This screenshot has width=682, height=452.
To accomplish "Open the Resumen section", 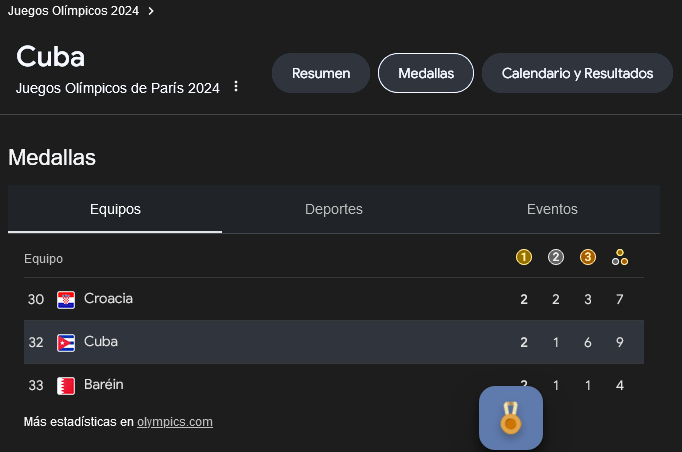I will click(321, 73).
